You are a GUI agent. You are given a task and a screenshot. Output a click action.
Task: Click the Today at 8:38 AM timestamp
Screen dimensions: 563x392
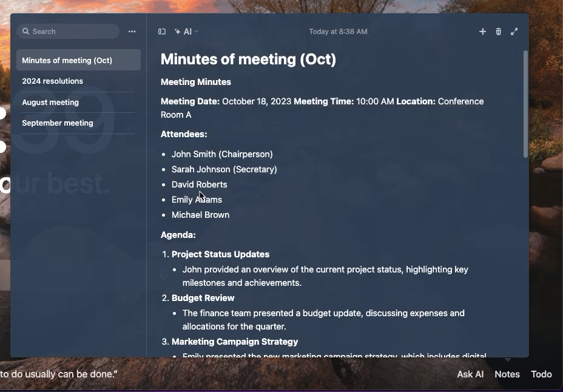tap(338, 32)
